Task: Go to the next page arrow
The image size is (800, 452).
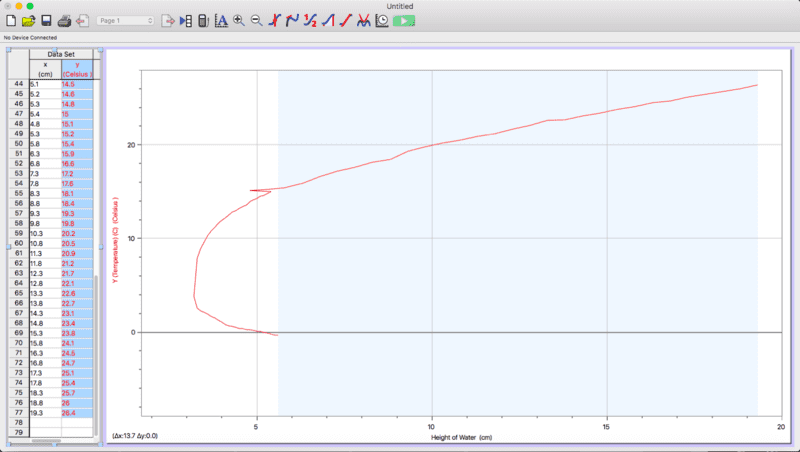Action: point(167,20)
